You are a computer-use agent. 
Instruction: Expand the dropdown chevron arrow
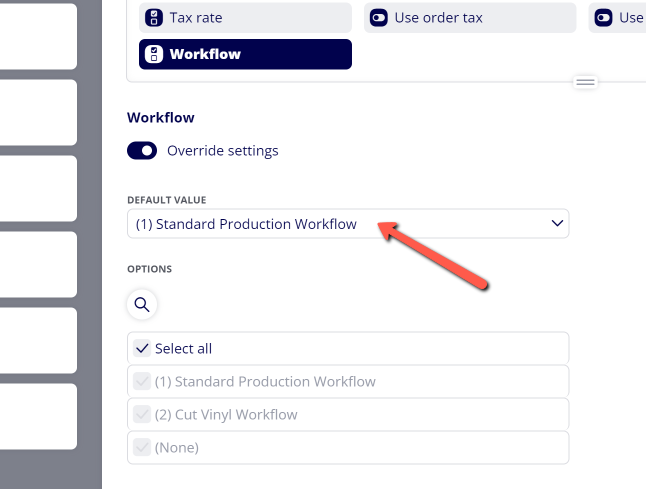557,223
